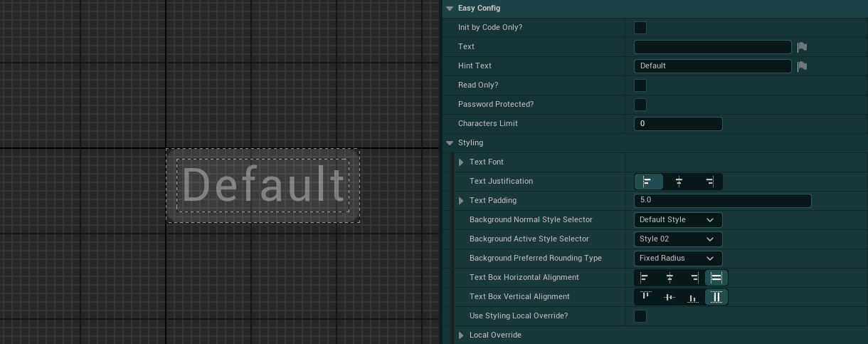Expand the Text Font property
The height and width of the screenshot is (344, 868).
coord(461,162)
